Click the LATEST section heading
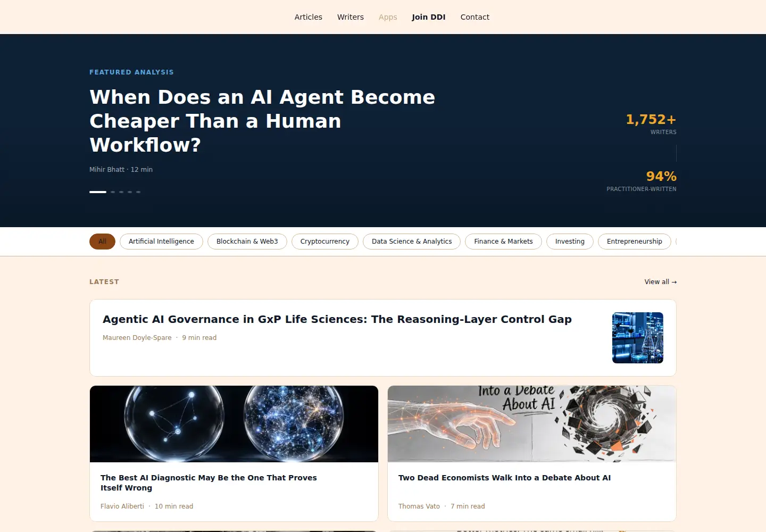766x532 pixels. point(104,282)
